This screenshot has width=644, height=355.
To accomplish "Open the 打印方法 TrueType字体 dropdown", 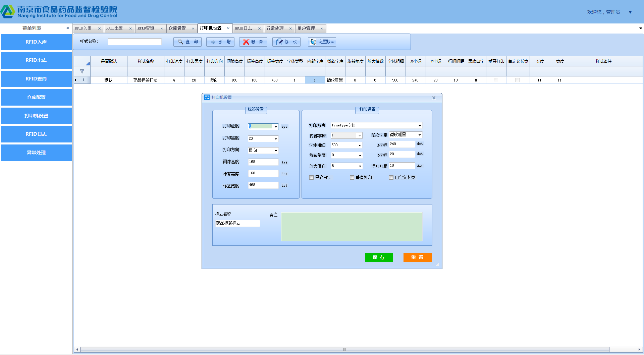I will 420,126.
